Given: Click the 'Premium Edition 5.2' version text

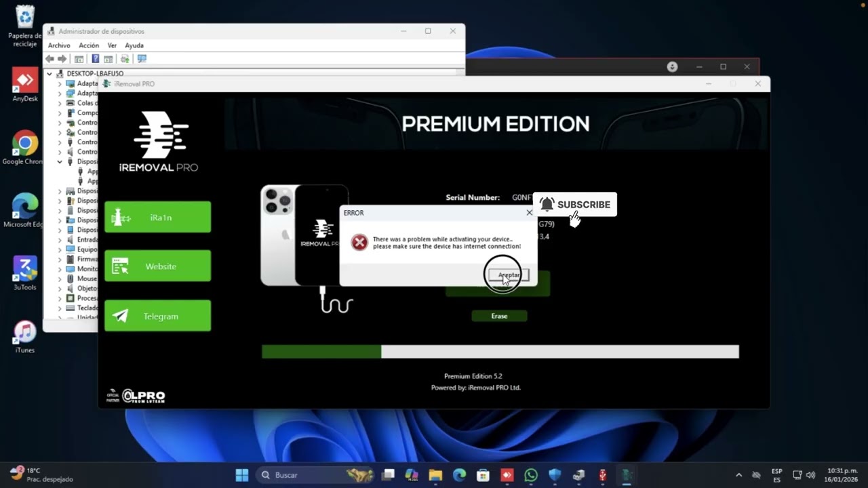Looking at the screenshot, I should 473,376.
